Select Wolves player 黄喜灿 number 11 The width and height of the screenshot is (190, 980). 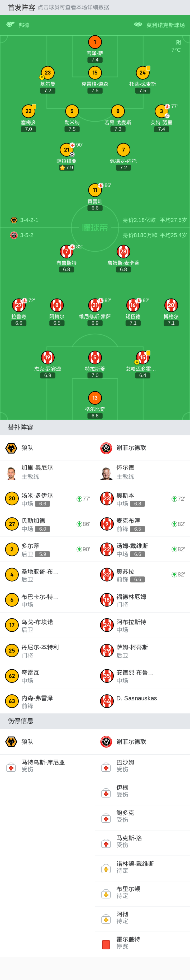pyautogui.click(x=95, y=190)
